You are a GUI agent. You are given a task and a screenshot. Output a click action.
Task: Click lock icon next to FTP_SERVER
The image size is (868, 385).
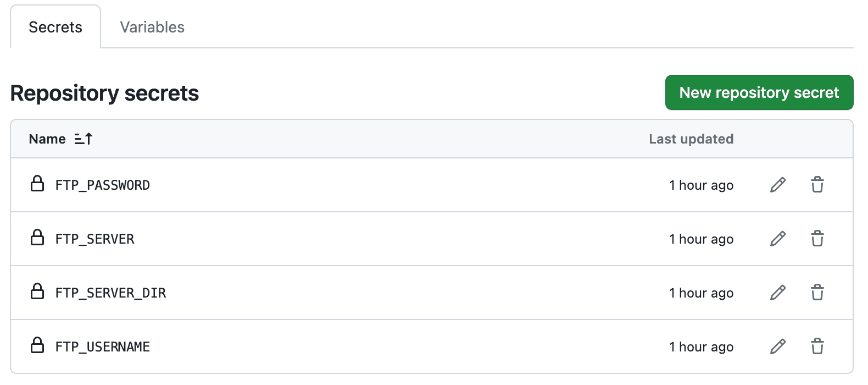(x=37, y=238)
